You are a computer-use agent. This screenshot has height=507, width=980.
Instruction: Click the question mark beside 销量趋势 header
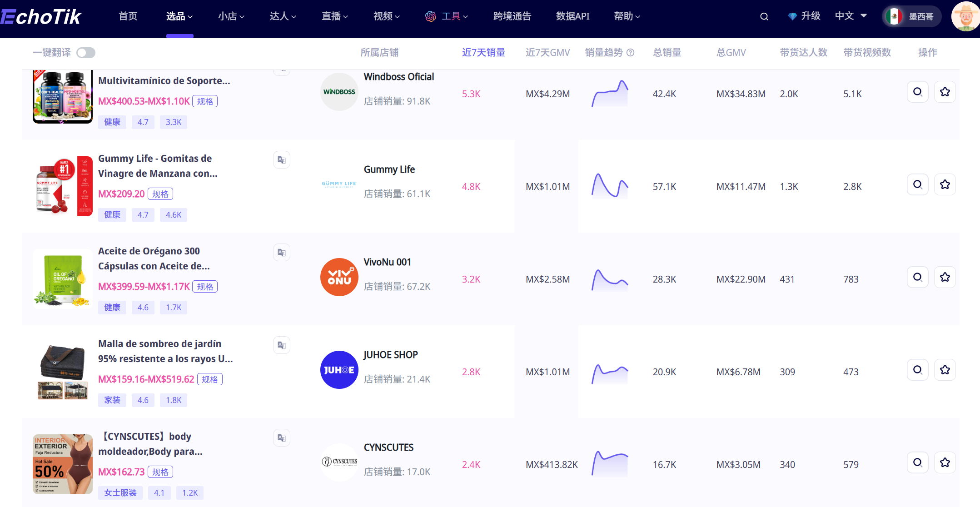(631, 52)
